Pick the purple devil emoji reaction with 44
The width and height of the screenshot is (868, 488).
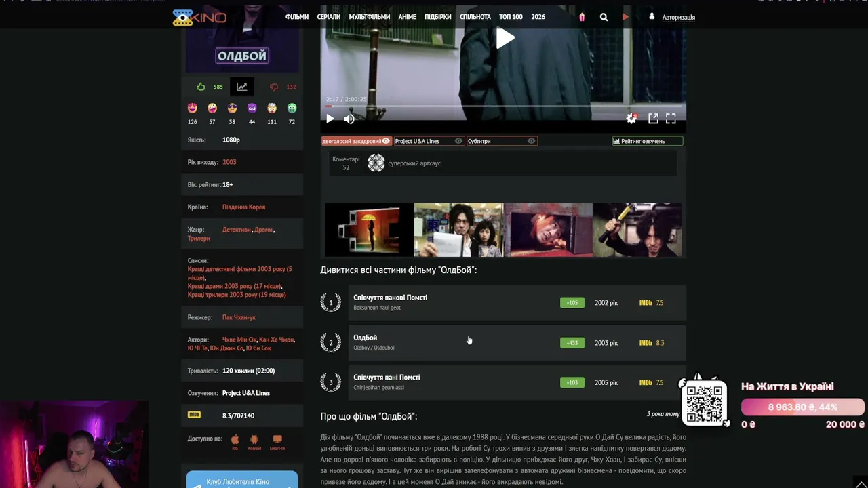252,108
